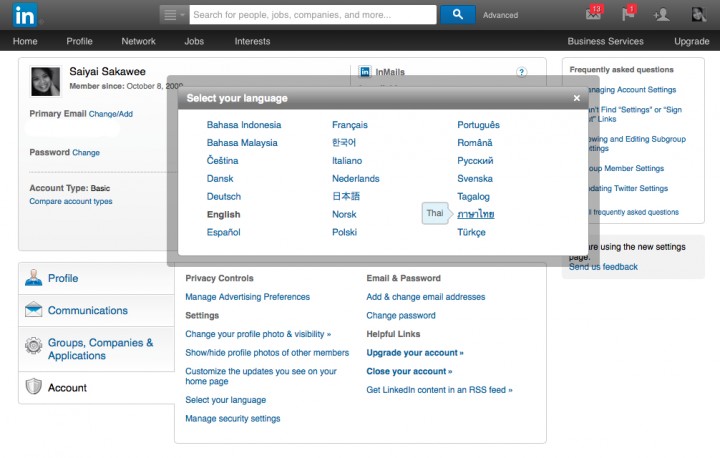
Task: Click Change/Add primary email link
Action: click(111, 114)
